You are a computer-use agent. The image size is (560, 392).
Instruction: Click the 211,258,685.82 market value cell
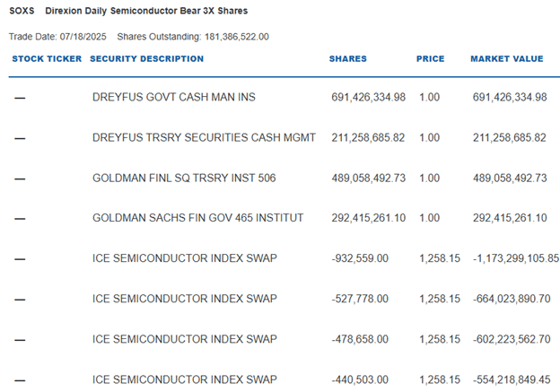(509, 138)
